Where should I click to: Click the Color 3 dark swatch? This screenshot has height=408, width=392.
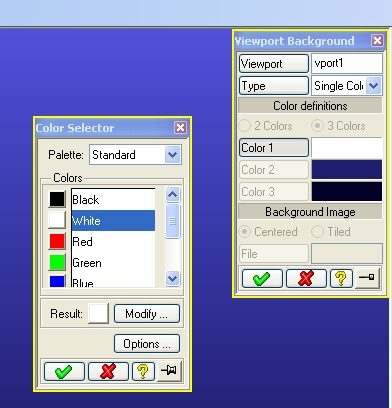tap(347, 191)
